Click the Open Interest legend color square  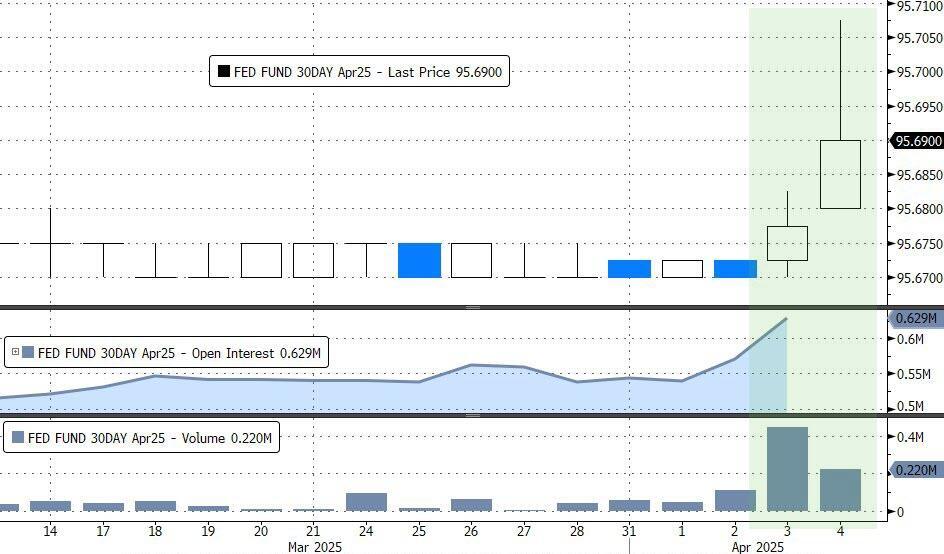[28, 352]
